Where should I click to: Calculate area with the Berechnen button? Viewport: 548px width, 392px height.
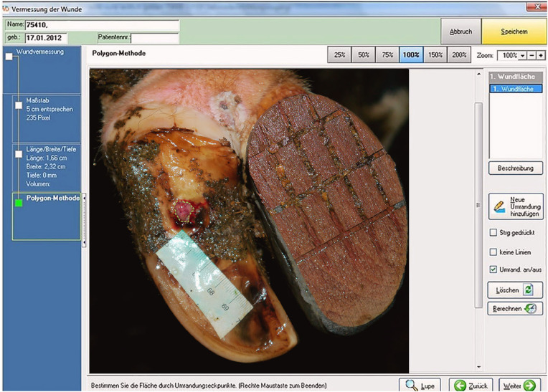(515, 309)
